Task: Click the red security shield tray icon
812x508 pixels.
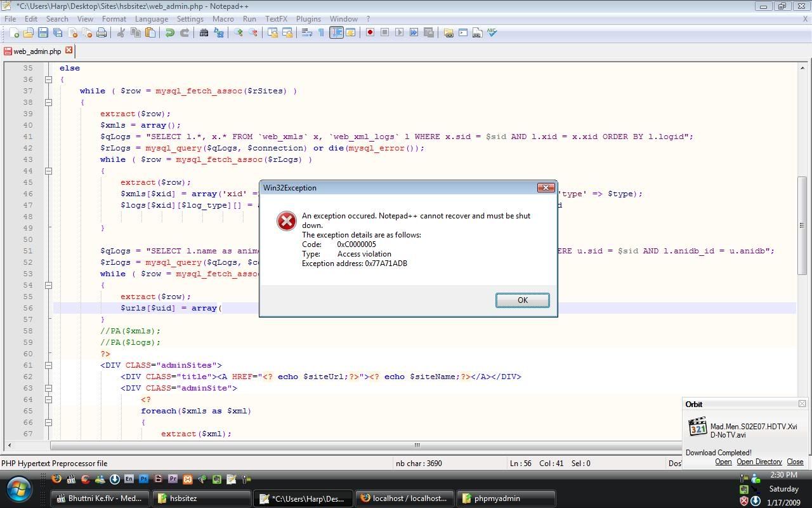Action: pyautogui.click(x=744, y=502)
